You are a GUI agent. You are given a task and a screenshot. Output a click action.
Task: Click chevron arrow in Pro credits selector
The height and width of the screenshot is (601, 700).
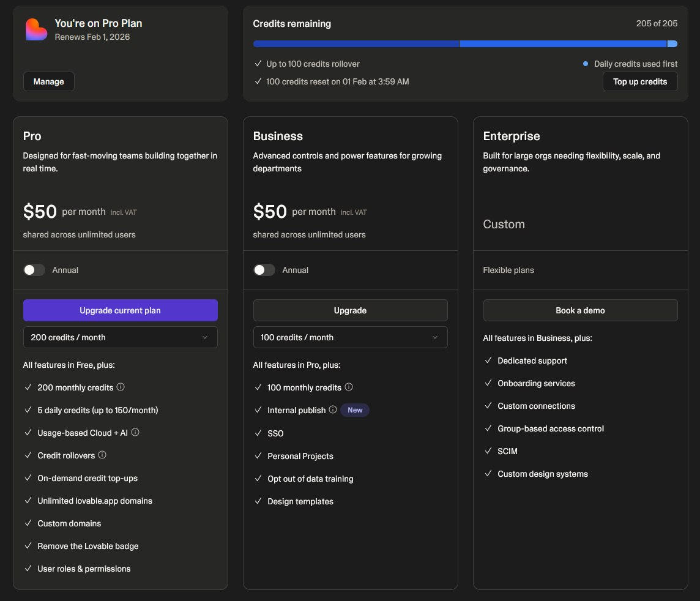pos(205,337)
